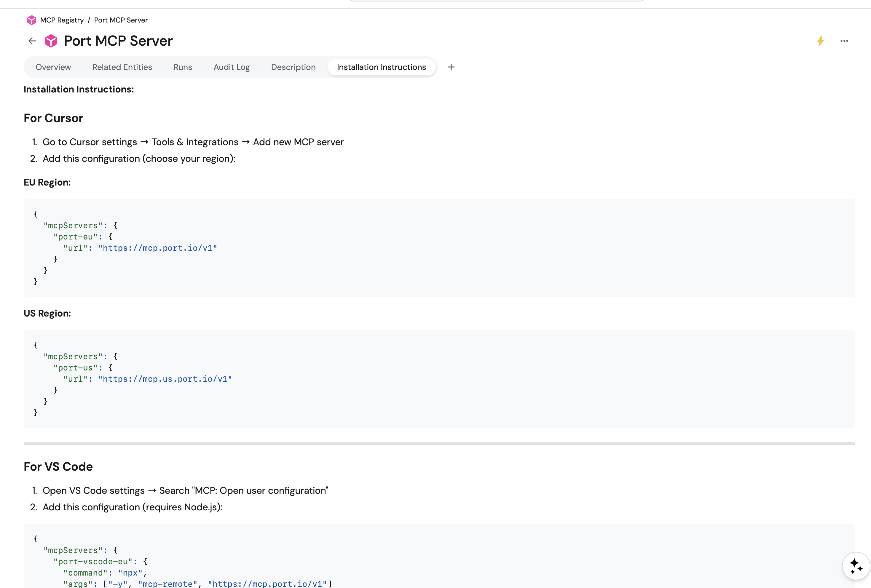Click the yellow lightning bolt actions icon

pyautogui.click(x=820, y=41)
